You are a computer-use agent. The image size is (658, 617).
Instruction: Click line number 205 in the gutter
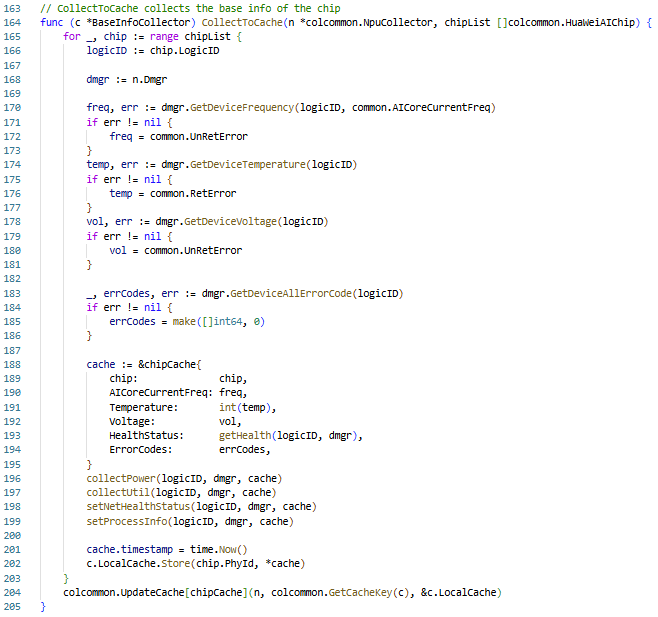[x=12, y=607]
